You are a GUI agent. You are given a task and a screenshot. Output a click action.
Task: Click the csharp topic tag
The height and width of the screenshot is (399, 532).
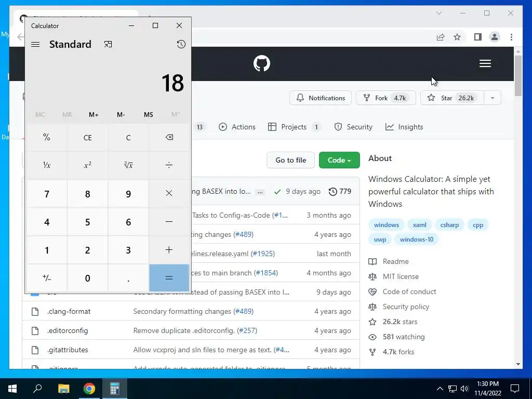coord(449,225)
